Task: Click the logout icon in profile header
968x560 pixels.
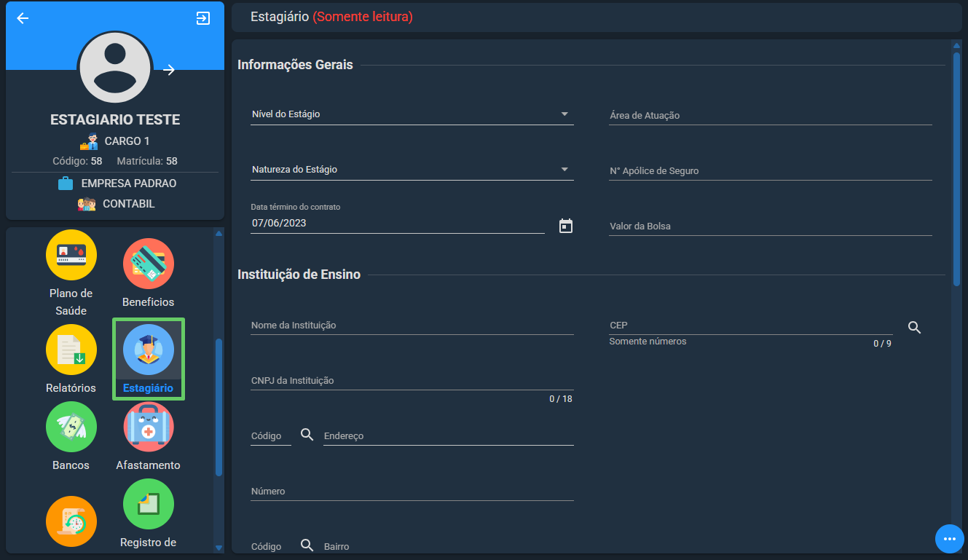Action: pos(203,18)
